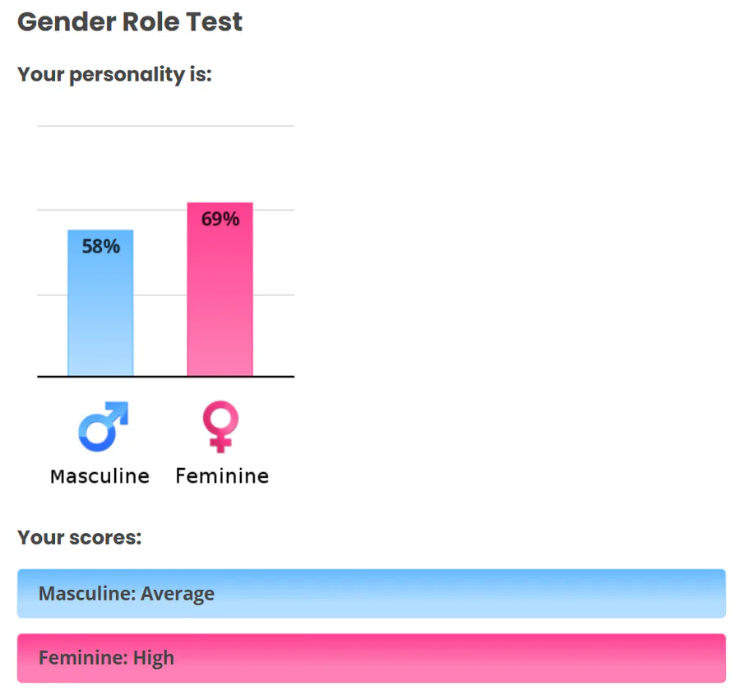740x700 pixels.
Task: Click the 69% value label
Action: point(220,219)
